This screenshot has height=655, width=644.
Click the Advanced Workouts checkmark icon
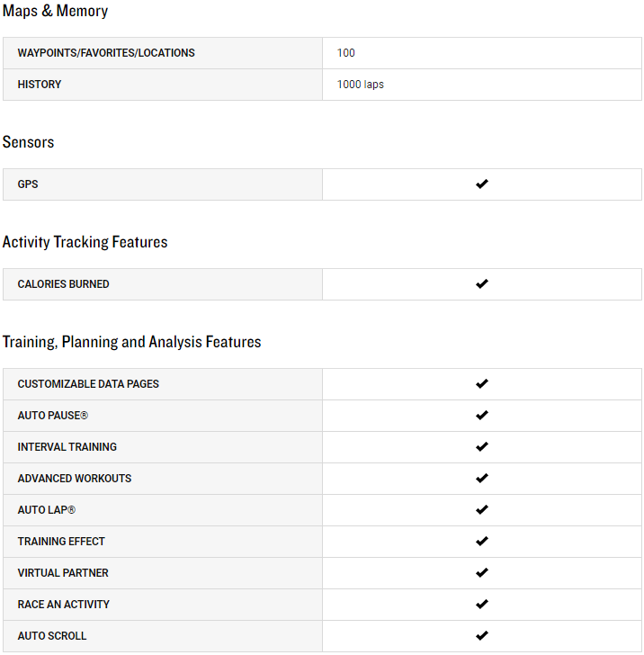tap(482, 479)
